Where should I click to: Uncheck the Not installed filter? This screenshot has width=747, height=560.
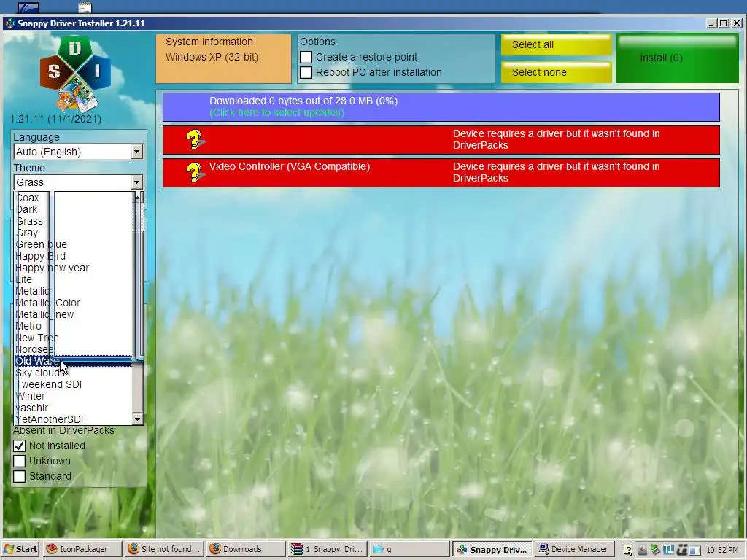[19, 446]
